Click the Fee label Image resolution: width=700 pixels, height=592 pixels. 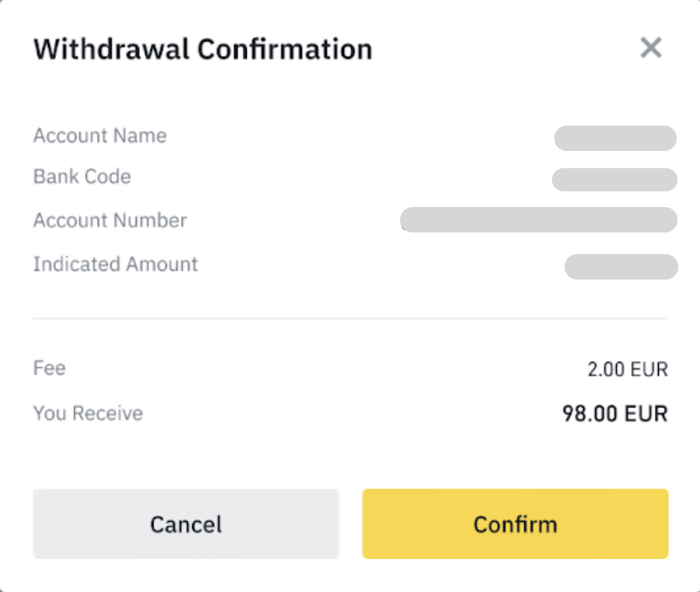[x=49, y=368]
